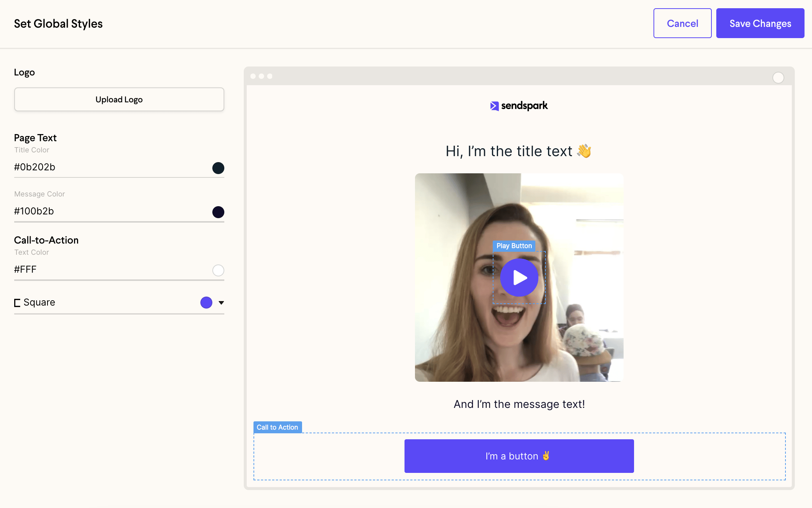Click the "Set Global Styles" heading
This screenshot has width=812, height=508.
point(58,24)
